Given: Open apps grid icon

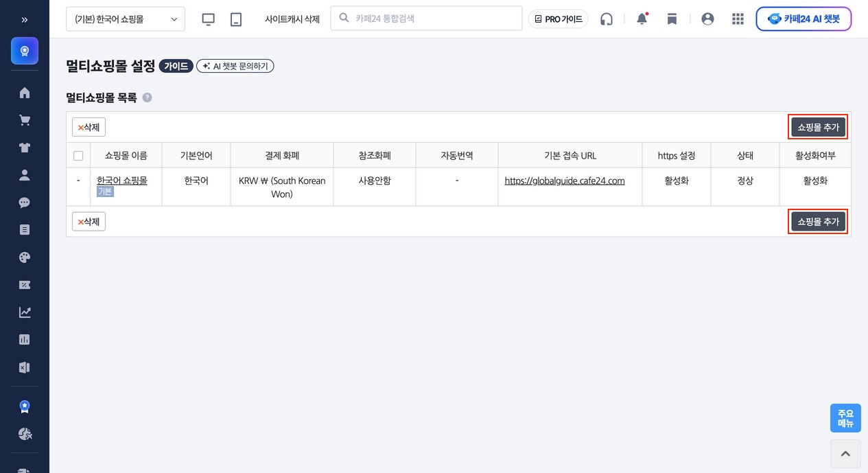Looking at the screenshot, I should [738, 19].
